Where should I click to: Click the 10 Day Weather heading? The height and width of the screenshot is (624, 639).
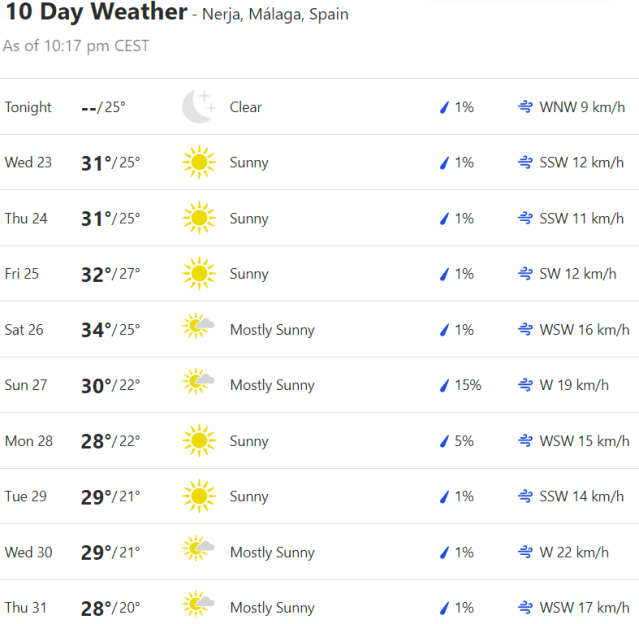point(95,13)
